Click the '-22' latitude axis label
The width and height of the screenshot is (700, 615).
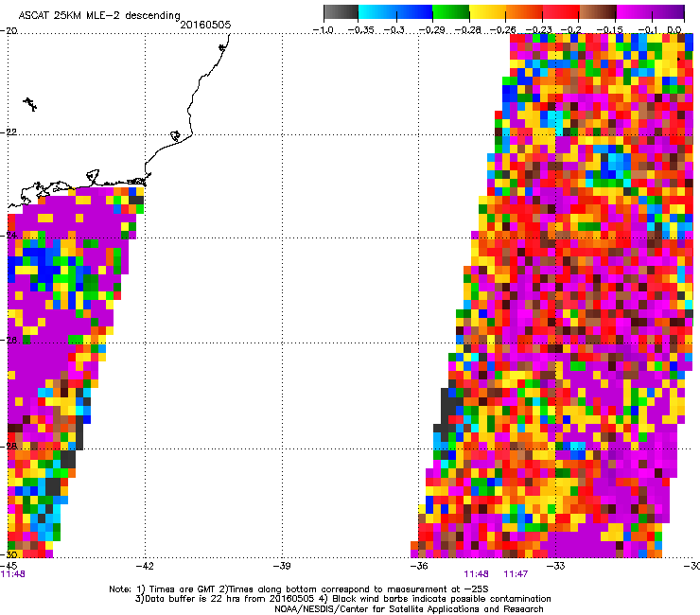pyautogui.click(x=9, y=132)
